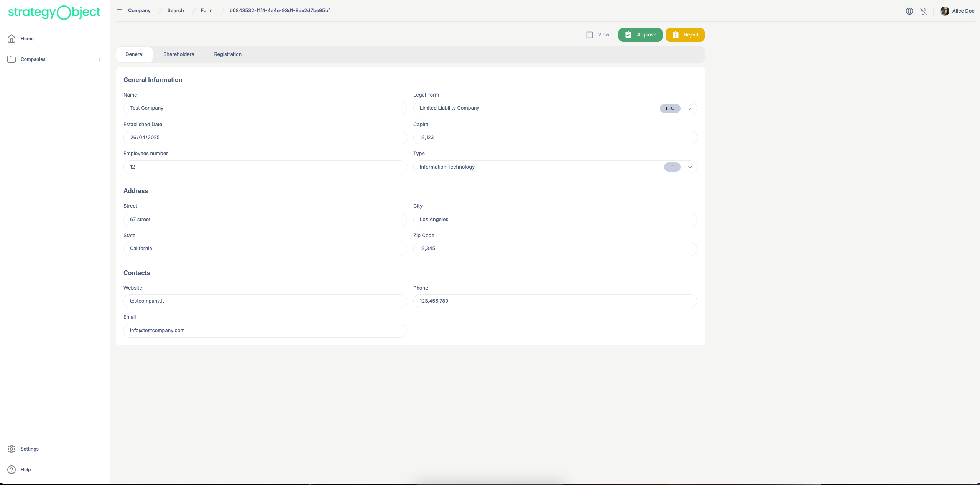Open the language globe icon
The width and height of the screenshot is (980, 485).
point(909,11)
